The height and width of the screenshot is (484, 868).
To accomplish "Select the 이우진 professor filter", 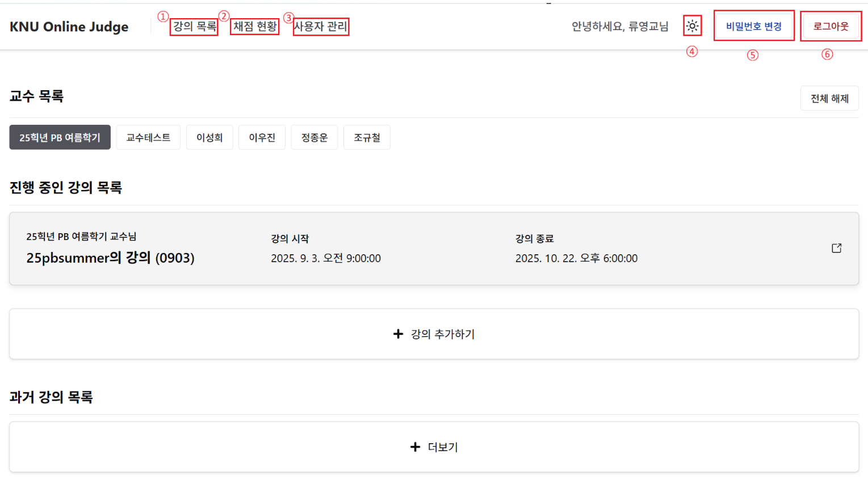I will (x=262, y=138).
